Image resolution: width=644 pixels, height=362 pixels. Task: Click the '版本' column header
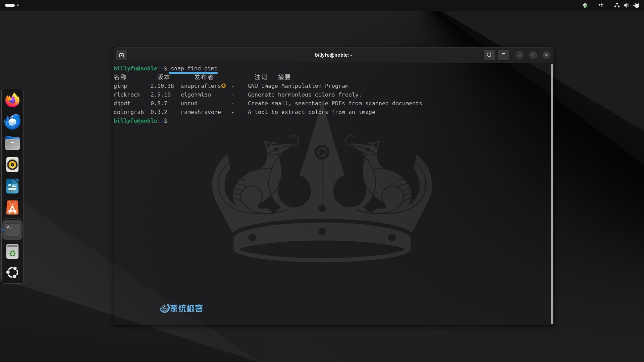coord(164,77)
